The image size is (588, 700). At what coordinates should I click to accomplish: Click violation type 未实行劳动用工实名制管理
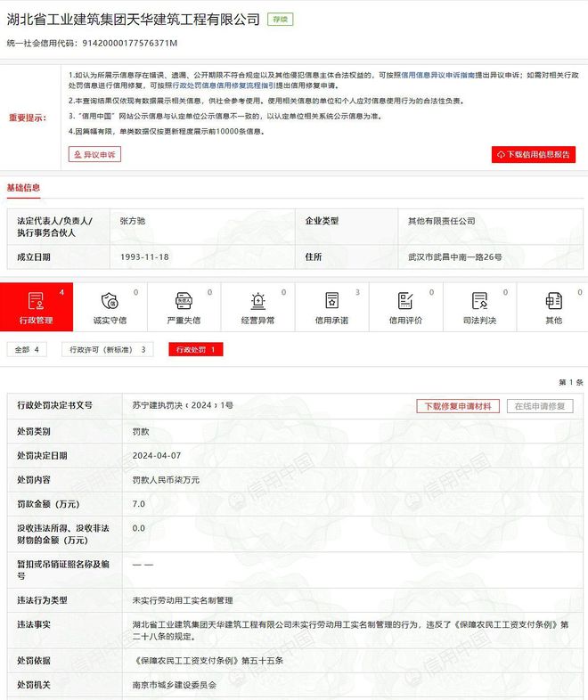pos(183,600)
